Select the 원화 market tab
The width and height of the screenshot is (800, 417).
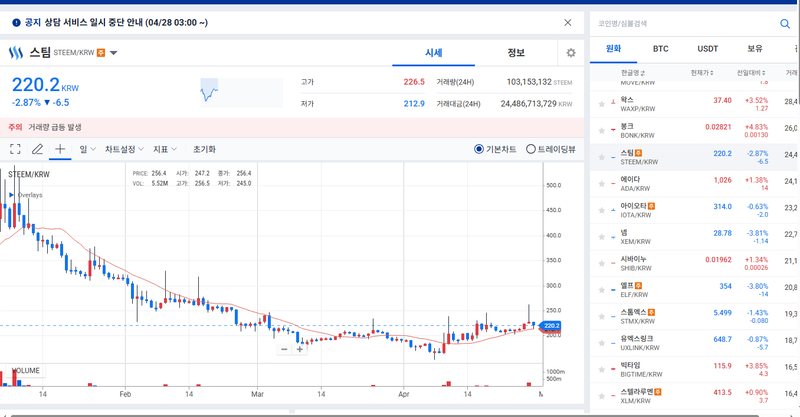[613, 49]
